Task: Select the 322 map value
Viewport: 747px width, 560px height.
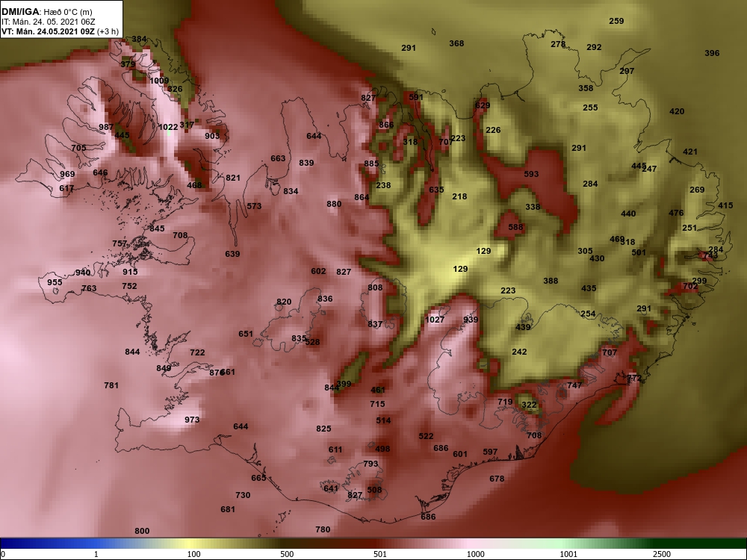Action: (x=529, y=405)
